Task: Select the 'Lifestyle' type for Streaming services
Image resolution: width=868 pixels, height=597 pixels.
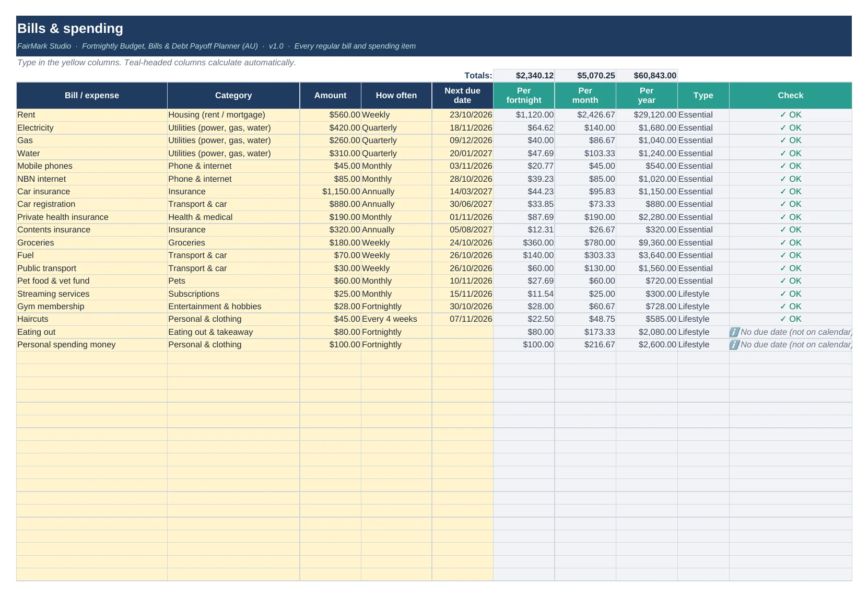Action: (x=703, y=294)
